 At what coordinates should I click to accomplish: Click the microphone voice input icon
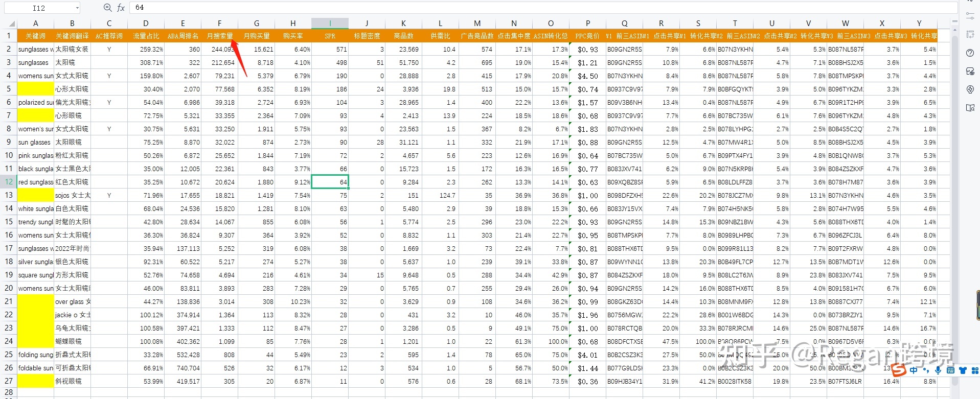click(x=938, y=370)
